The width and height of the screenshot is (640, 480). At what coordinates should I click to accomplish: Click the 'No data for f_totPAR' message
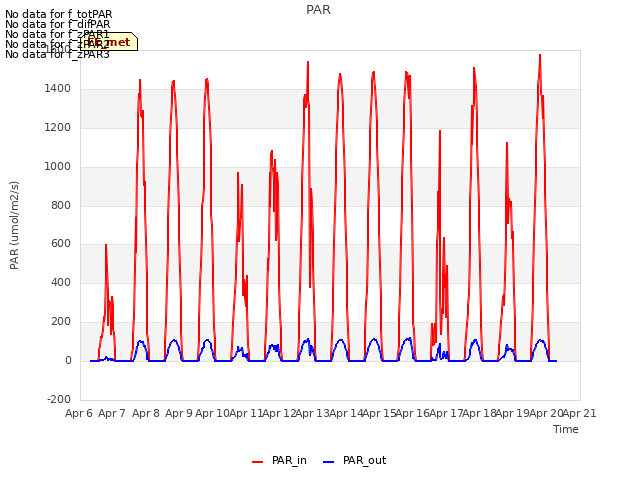coord(58,14)
